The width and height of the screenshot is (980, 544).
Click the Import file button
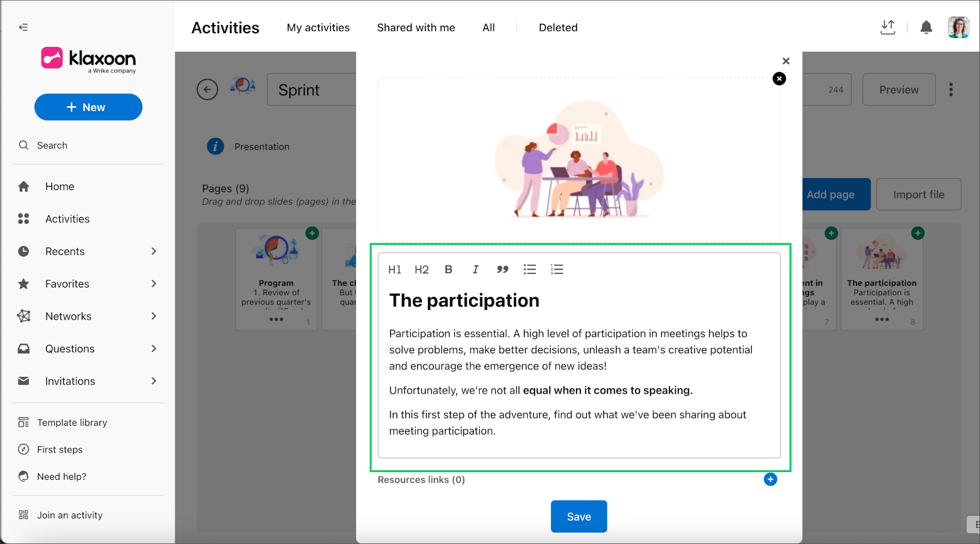tap(918, 194)
